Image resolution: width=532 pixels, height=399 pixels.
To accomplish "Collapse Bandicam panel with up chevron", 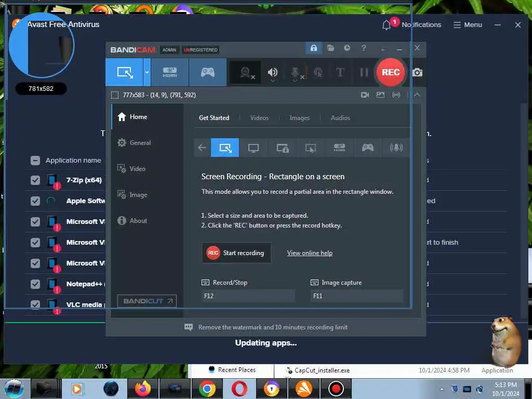I will 417,95.
